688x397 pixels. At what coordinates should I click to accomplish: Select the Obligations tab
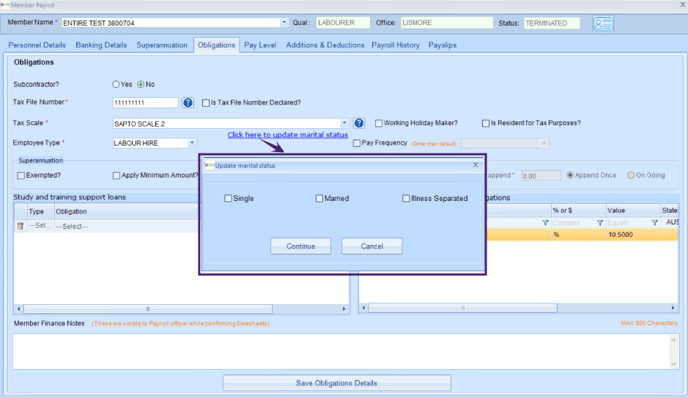pos(216,45)
